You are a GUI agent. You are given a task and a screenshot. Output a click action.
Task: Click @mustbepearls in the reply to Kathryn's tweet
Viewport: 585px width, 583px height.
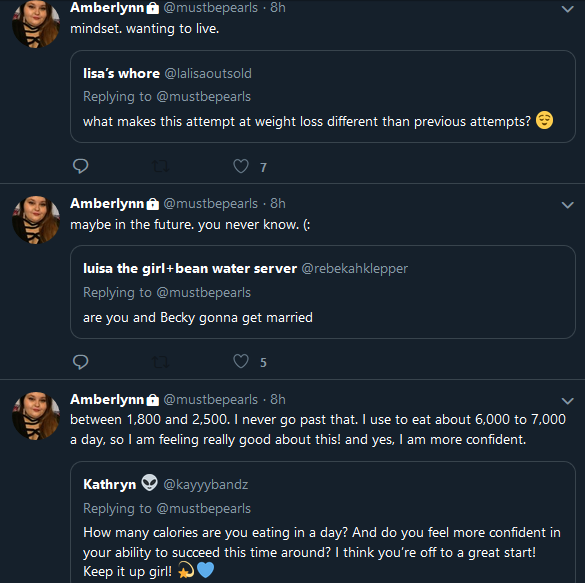(x=204, y=508)
